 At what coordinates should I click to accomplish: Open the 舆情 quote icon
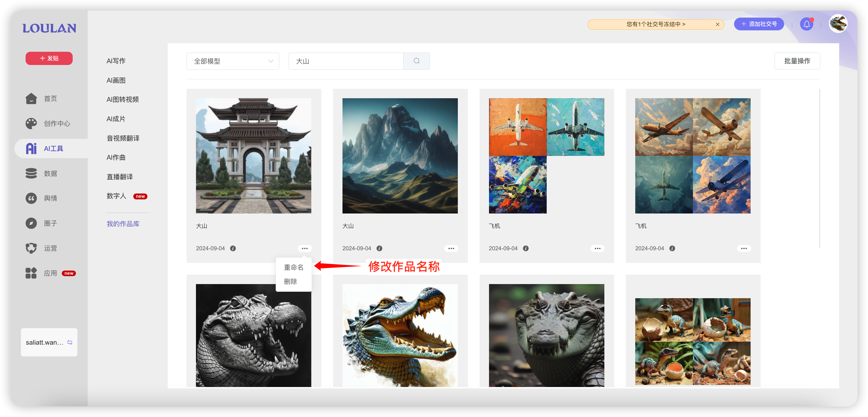click(x=31, y=199)
